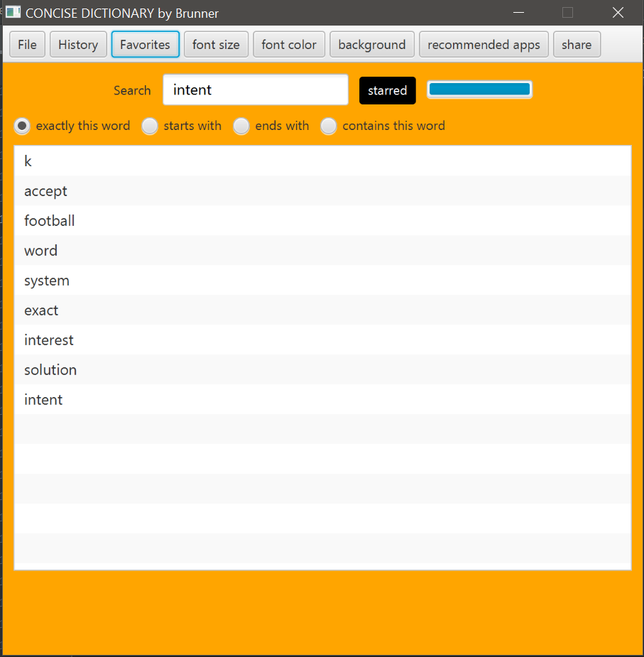
Task: Select the 'word' entry in list
Action: click(322, 250)
